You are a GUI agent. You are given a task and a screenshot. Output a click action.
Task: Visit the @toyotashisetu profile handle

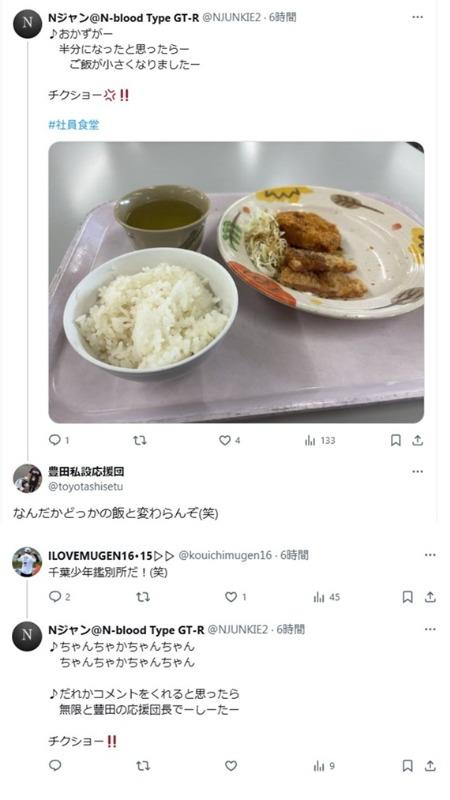[86, 487]
